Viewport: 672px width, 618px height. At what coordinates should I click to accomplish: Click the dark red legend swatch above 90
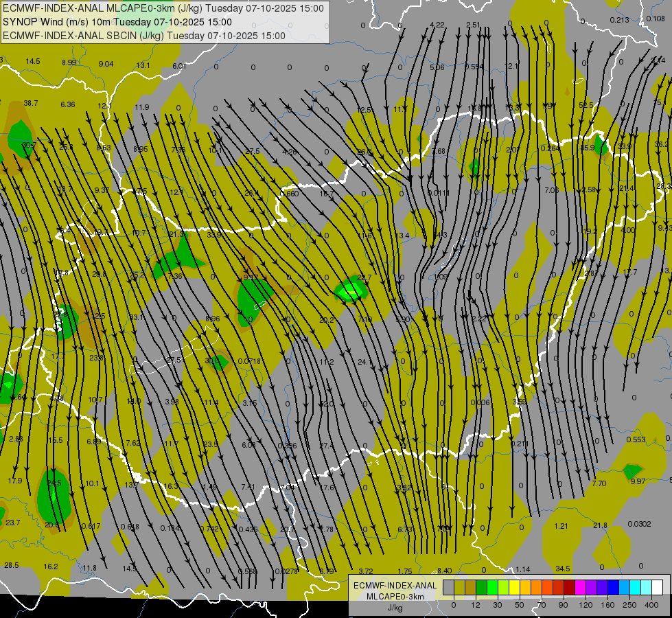tap(569, 587)
